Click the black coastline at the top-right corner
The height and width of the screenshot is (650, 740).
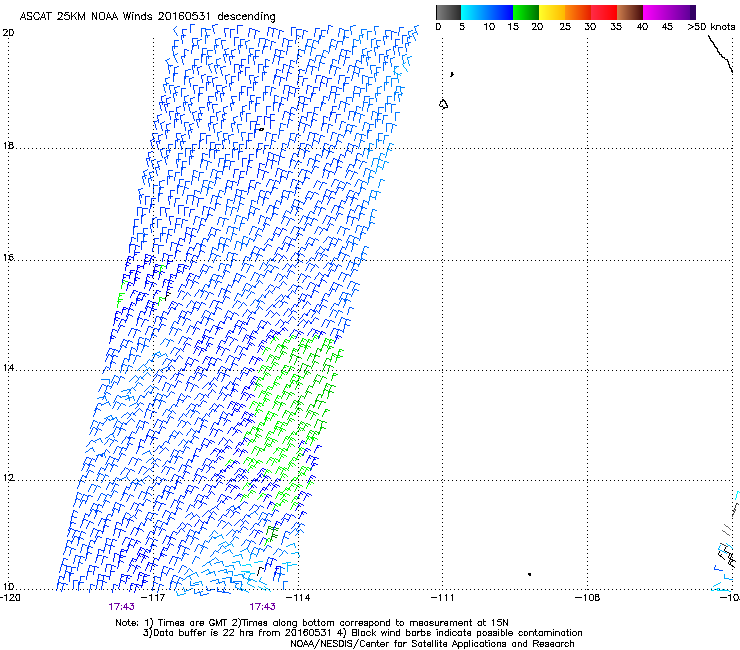pos(720,53)
